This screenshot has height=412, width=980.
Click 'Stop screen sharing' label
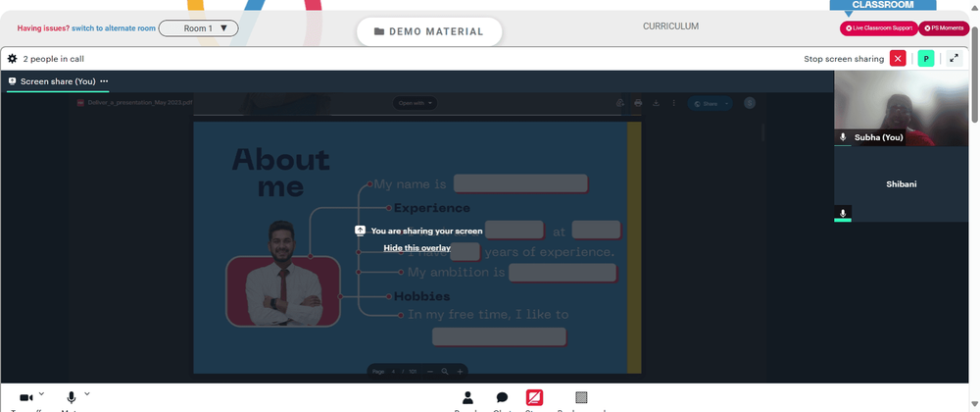click(844, 59)
